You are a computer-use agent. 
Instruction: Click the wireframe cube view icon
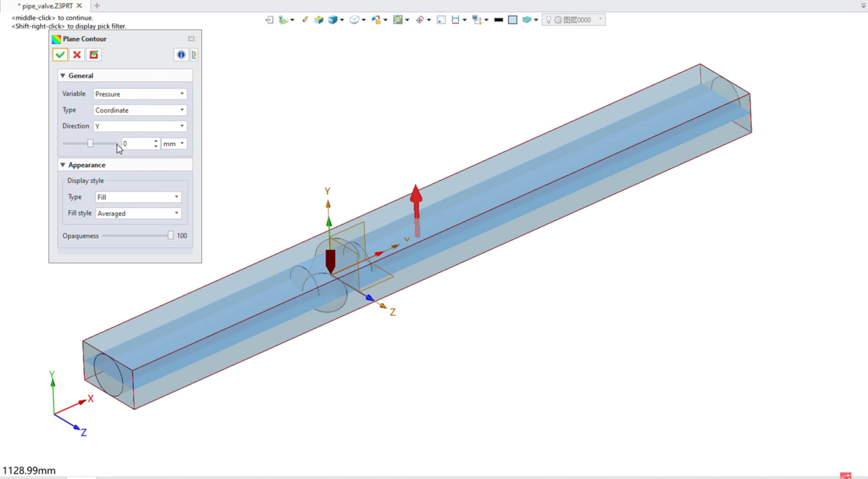[x=354, y=20]
